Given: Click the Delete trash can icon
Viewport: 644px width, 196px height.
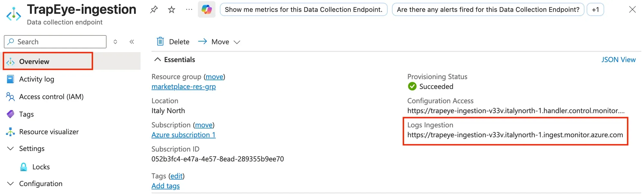Looking at the screenshot, I should point(160,42).
